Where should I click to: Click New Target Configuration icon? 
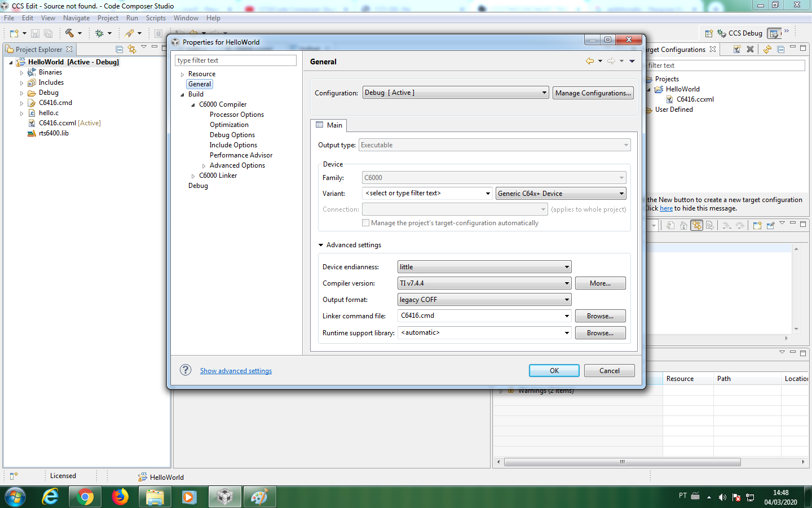(x=737, y=49)
